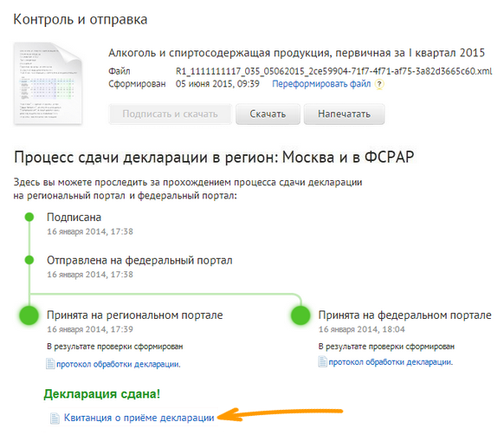Click the federal protocol document icon
Viewport: 504px width, 435px height.
pyautogui.click(x=322, y=361)
